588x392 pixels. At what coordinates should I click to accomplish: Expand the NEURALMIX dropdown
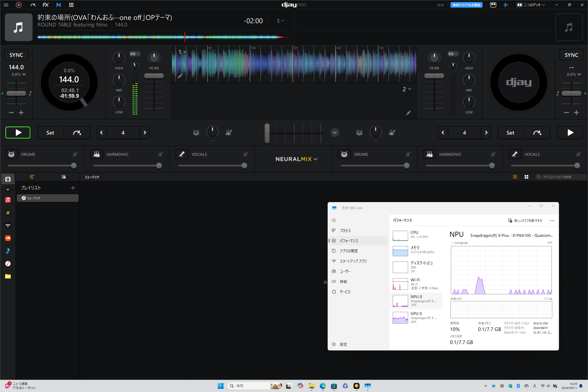296,159
